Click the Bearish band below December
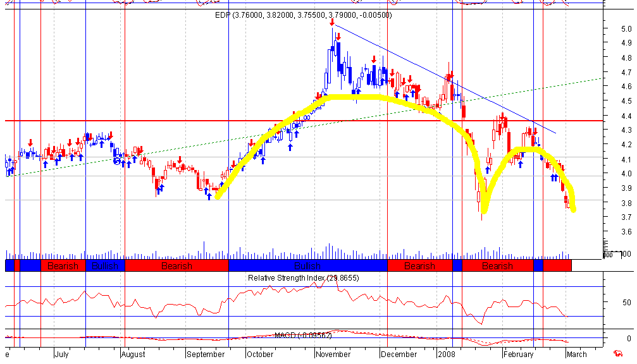This screenshot has width=637, height=364. [419, 266]
